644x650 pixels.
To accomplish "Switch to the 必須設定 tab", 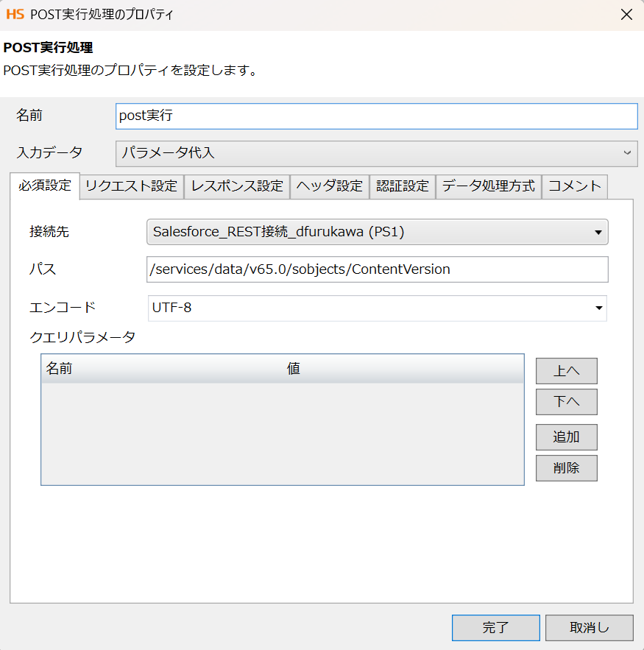I will tap(45, 186).
